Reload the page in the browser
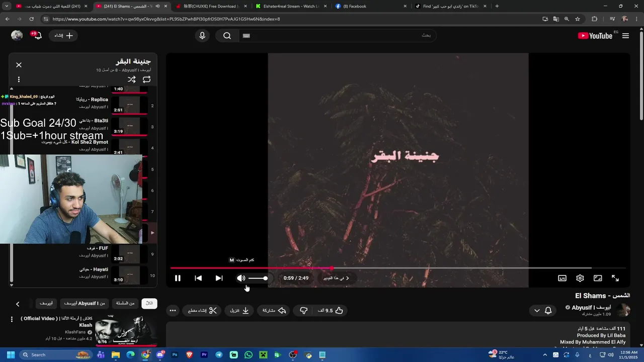This screenshot has width=644, height=362. click(x=31, y=19)
